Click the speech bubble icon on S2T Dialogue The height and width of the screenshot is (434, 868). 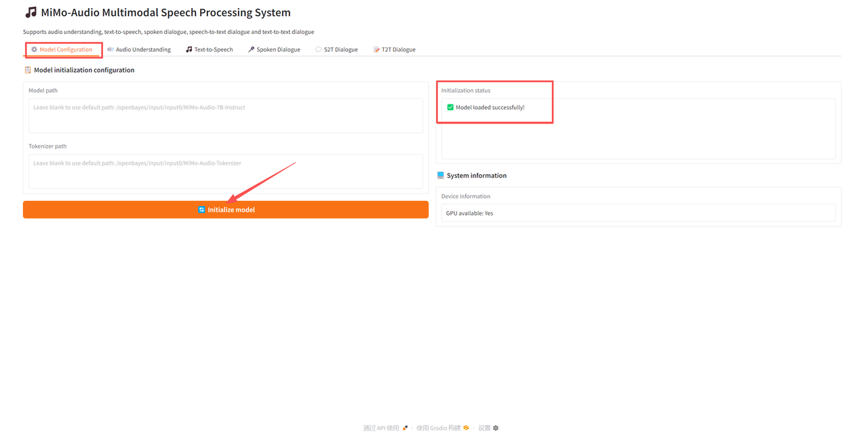[319, 50]
